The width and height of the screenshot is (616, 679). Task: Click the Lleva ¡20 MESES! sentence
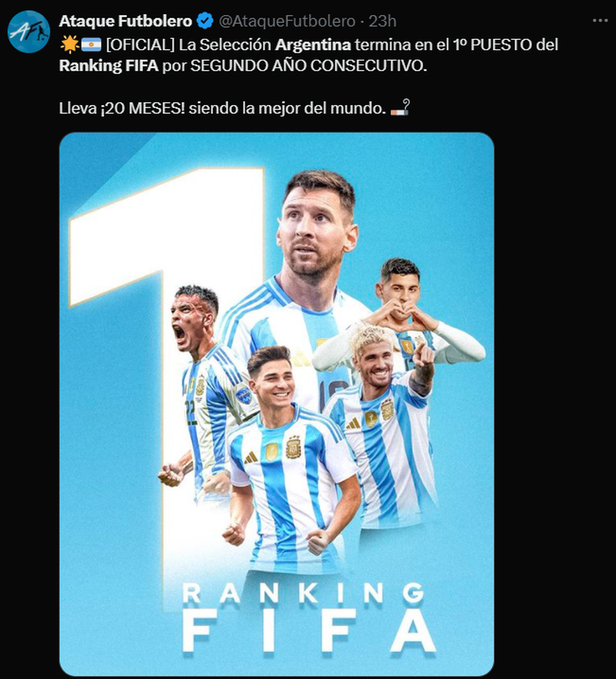click(x=222, y=108)
